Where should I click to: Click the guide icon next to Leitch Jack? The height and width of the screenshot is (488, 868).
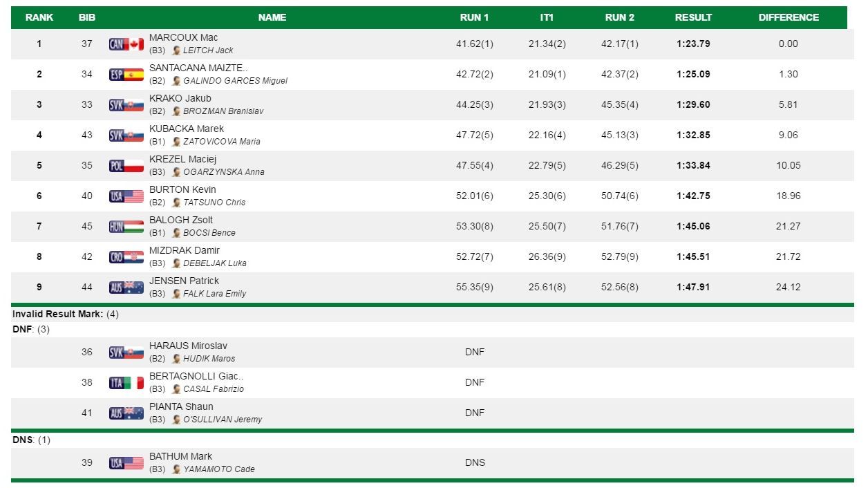point(177,50)
